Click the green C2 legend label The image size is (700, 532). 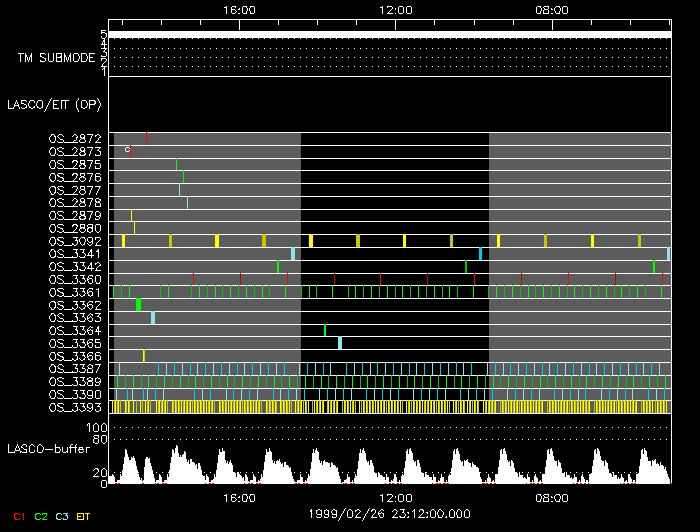(x=41, y=516)
